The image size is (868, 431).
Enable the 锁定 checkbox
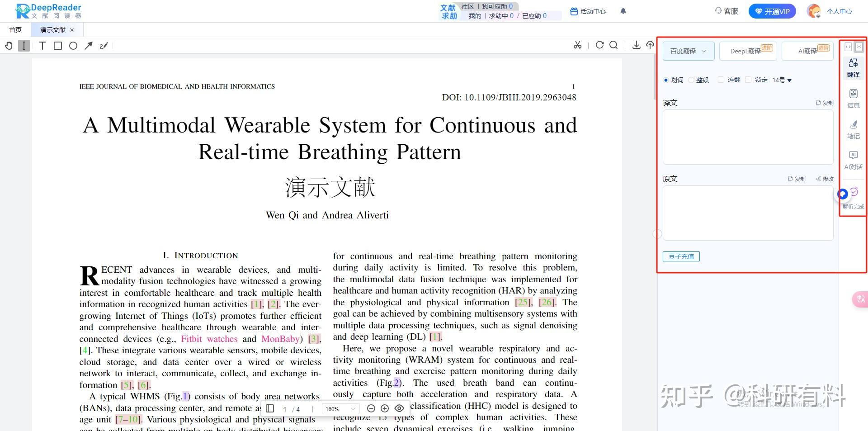(x=748, y=80)
